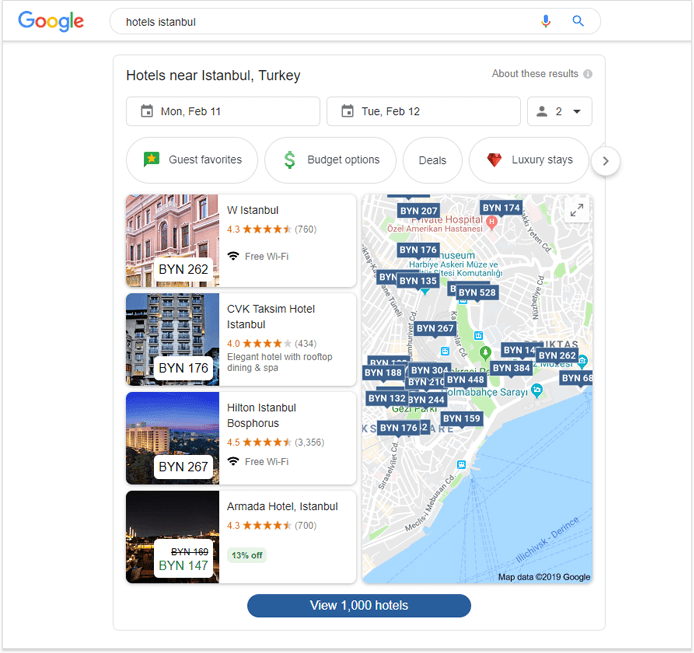Open CVK Taksim Hotel Istanbul listing title
Image resolution: width=694 pixels, height=653 pixels.
point(271,317)
